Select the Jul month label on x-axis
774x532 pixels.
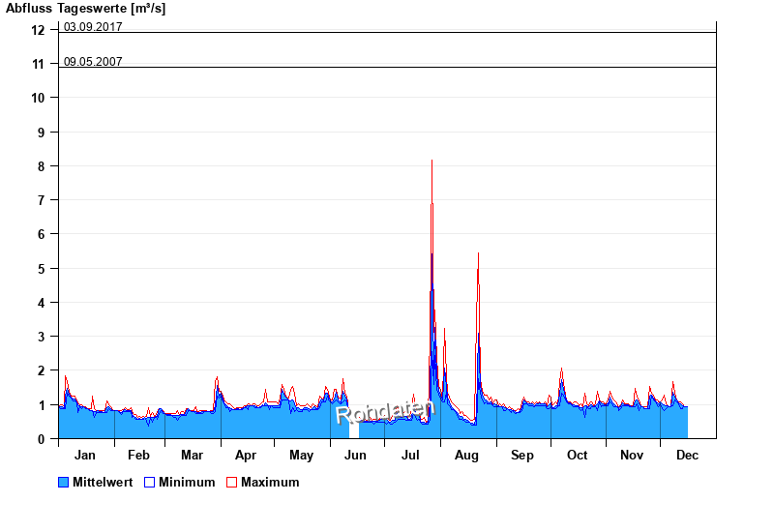pyautogui.click(x=412, y=455)
